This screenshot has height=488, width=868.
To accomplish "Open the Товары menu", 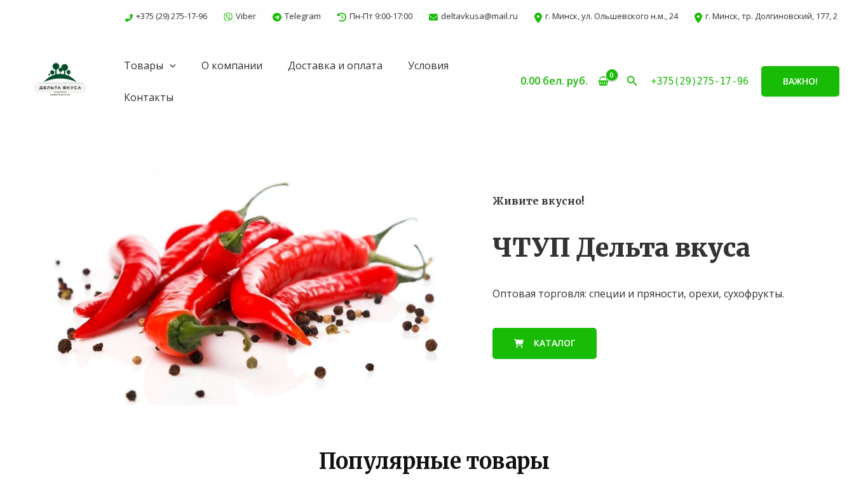I will pyautogui.click(x=144, y=65).
